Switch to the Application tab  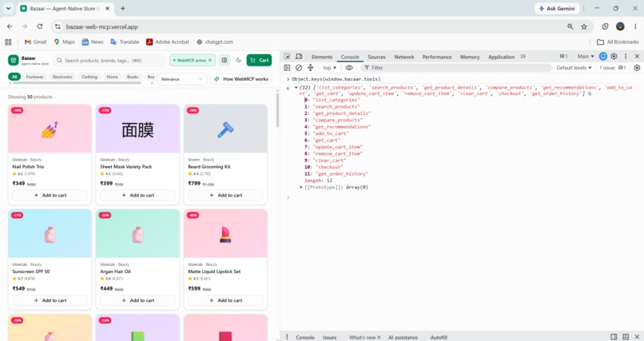pyautogui.click(x=501, y=57)
